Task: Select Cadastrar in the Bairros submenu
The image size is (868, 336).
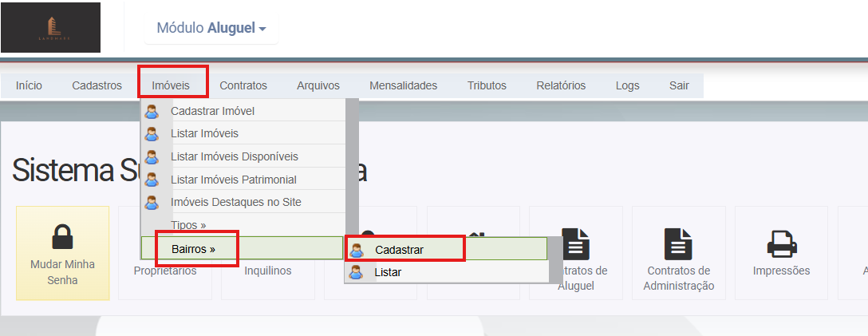Action: pos(399,249)
